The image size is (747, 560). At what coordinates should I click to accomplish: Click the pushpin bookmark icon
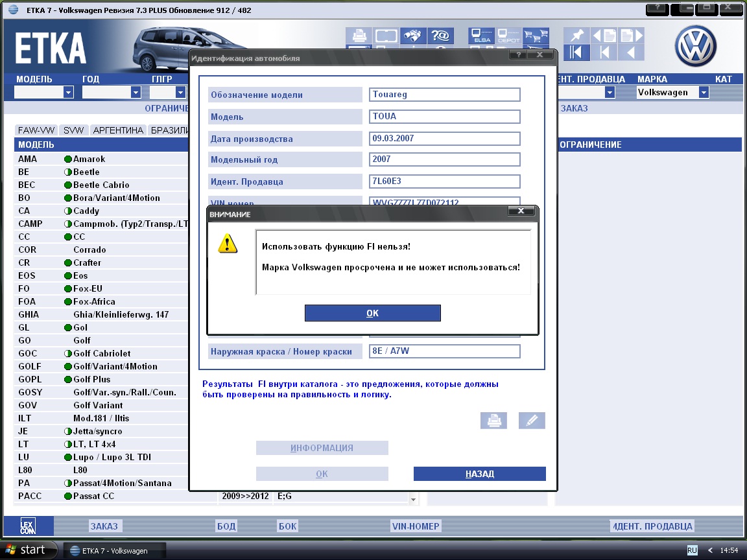pos(575,36)
